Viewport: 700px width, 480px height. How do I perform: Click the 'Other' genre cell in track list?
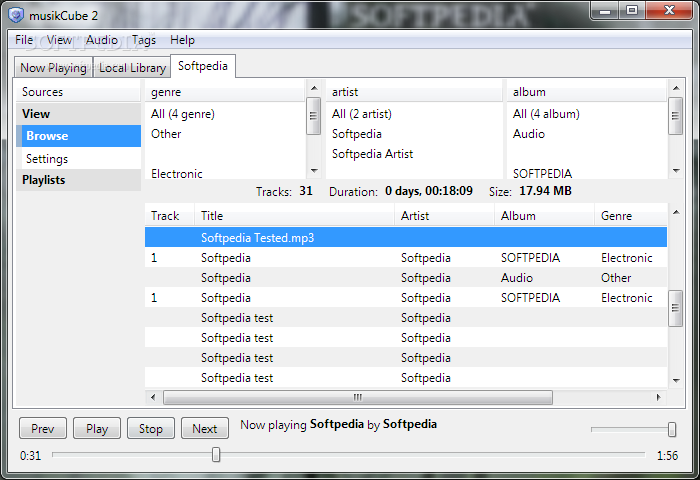tap(616, 278)
